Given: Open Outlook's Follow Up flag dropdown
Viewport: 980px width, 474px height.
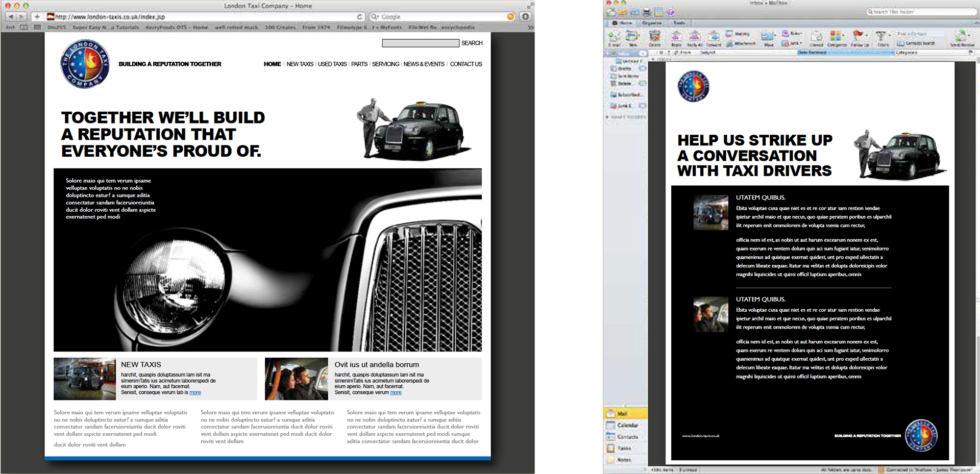Looking at the screenshot, I should pos(860,38).
